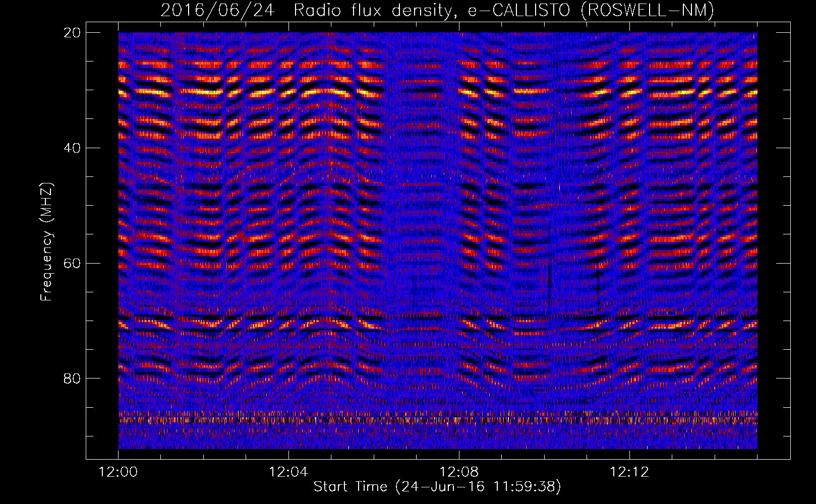This screenshot has height=504, width=816.
Task: Select the Frequency (MHZ) axis label
Action: point(46,241)
